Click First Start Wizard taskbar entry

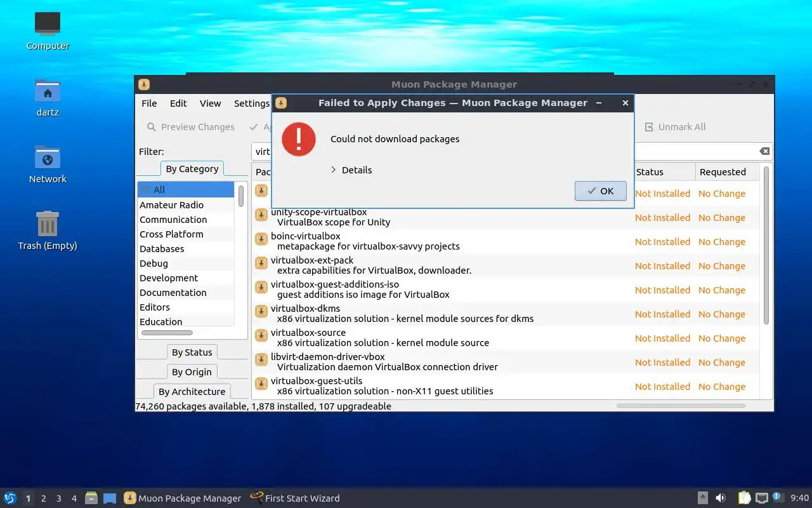(x=295, y=498)
